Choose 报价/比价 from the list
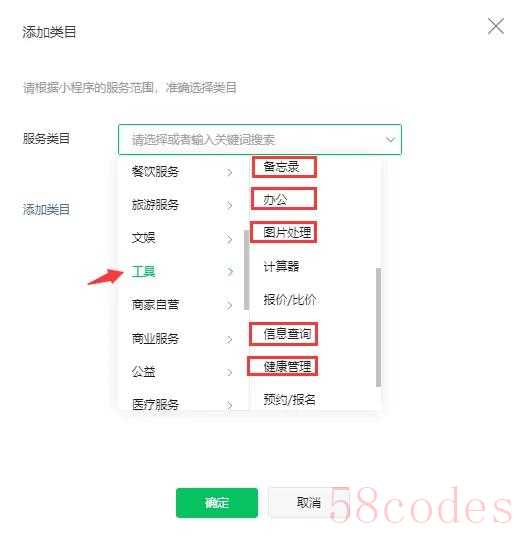The image size is (528, 536). pyautogui.click(x=289, y=299)
